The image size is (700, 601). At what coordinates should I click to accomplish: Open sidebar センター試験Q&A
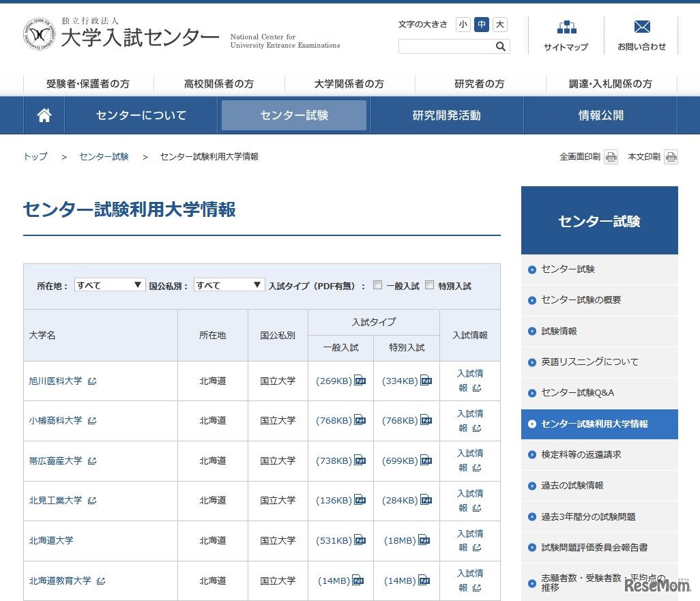[x=599, y=393]
